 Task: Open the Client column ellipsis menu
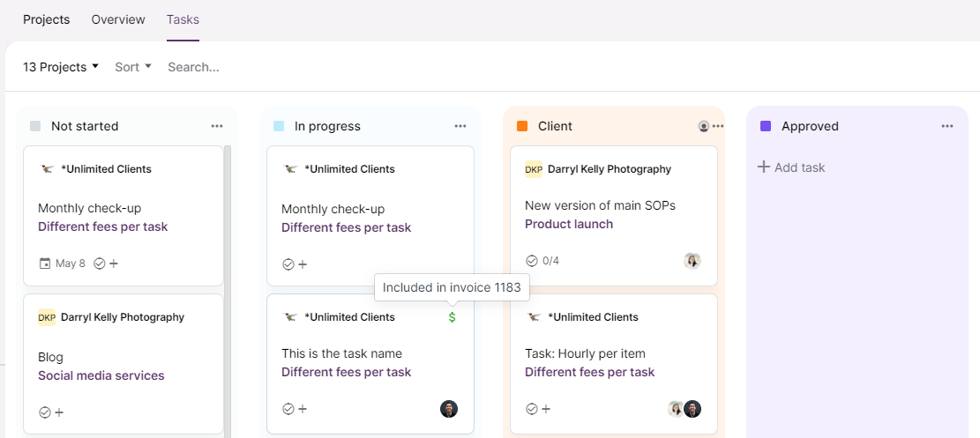[718, 126]
